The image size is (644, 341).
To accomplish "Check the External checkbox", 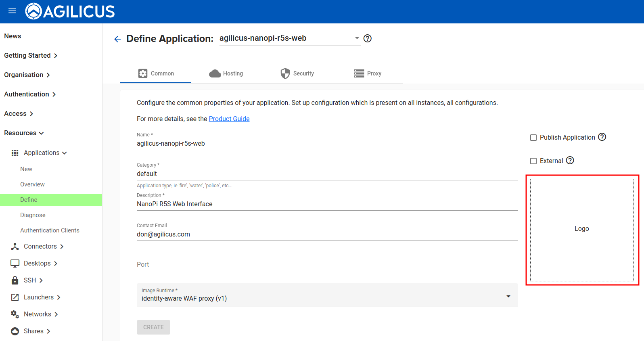I will 533,161.
